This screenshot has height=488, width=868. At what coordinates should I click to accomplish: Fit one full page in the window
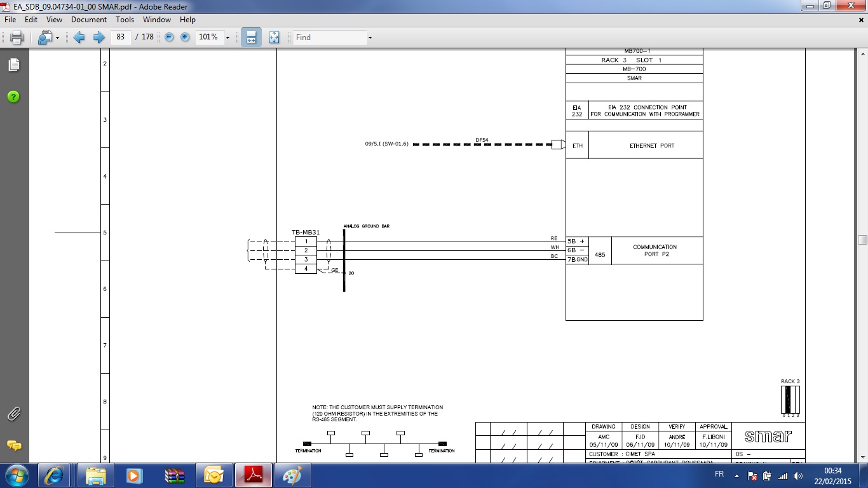274,37
